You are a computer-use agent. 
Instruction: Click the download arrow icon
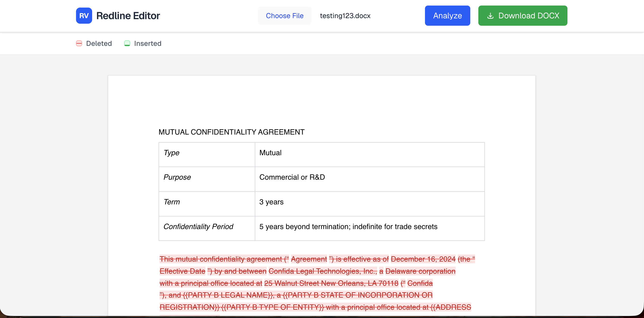(x=490, y=16)
